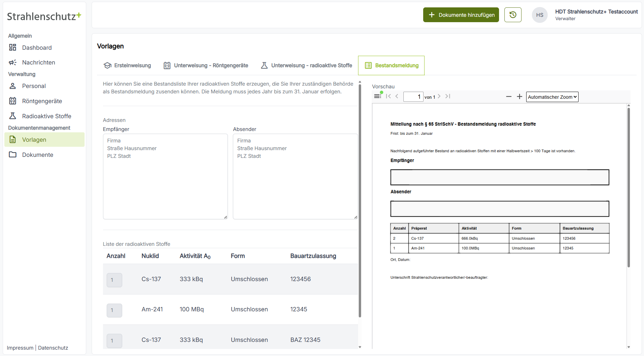Click the preview page number field

point(413,97)
